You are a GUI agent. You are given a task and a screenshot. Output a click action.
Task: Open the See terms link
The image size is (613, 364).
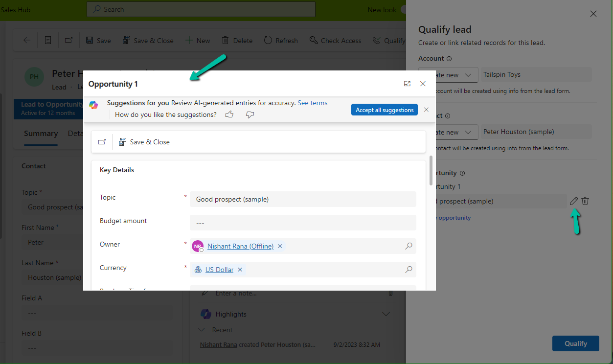(x=313, y=103)
